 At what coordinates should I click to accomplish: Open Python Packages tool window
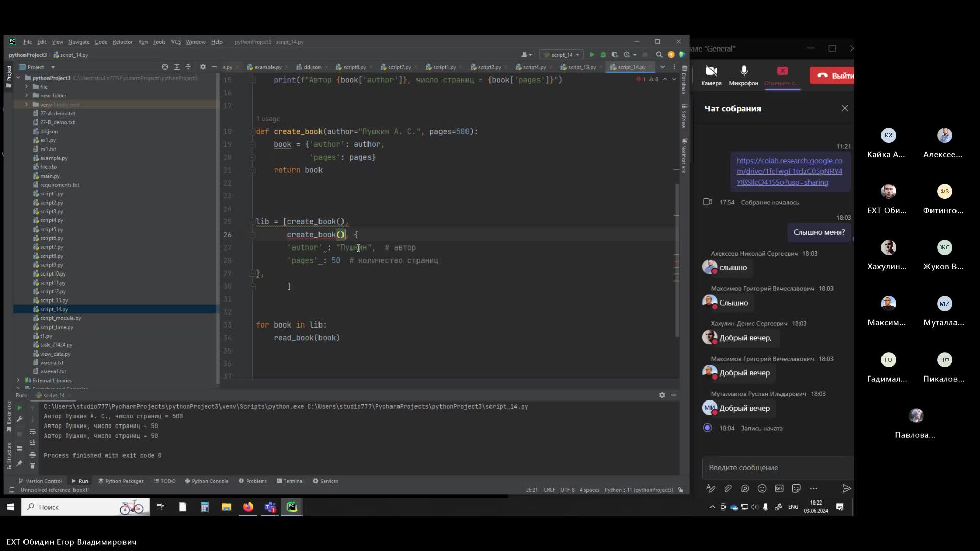(x=121, y=481)
